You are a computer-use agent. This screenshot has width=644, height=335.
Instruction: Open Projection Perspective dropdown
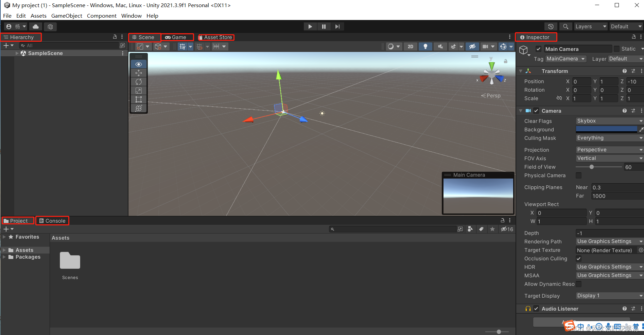tap(610, 150)
